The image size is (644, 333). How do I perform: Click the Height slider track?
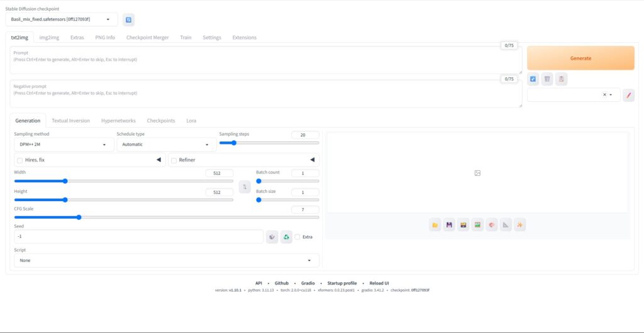[124, 200]
